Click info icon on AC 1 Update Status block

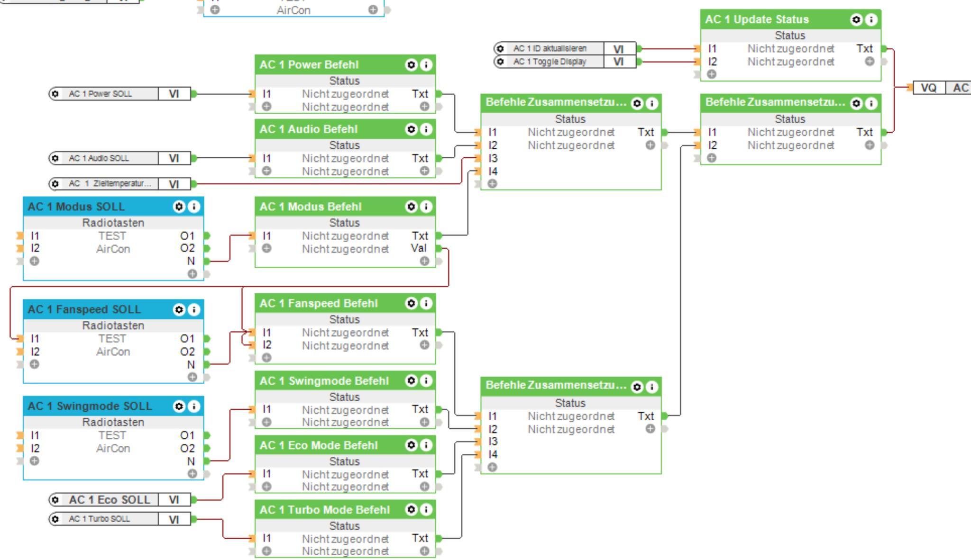[871, 19]
